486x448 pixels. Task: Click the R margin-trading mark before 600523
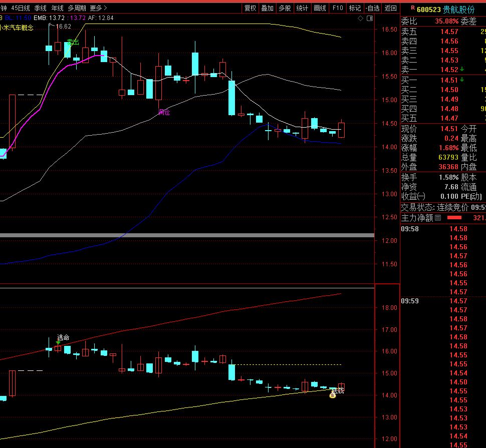click(x=413, y=8)
